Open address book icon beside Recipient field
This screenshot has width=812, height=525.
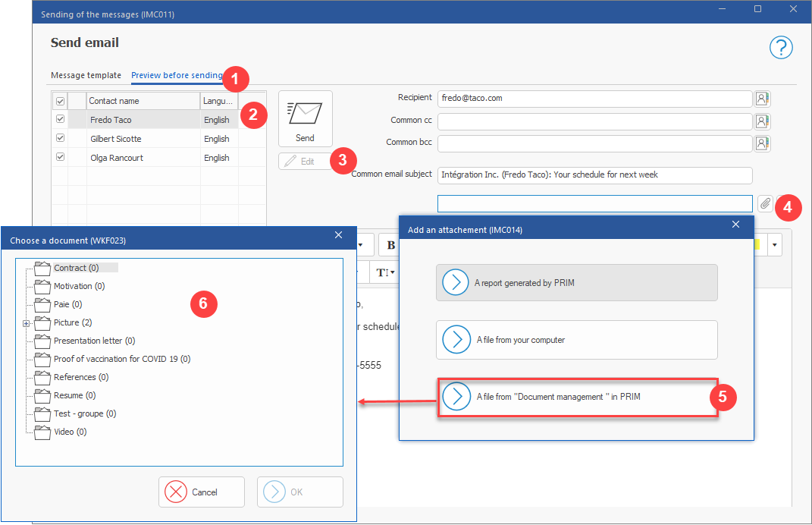click(x=762, y=99)
